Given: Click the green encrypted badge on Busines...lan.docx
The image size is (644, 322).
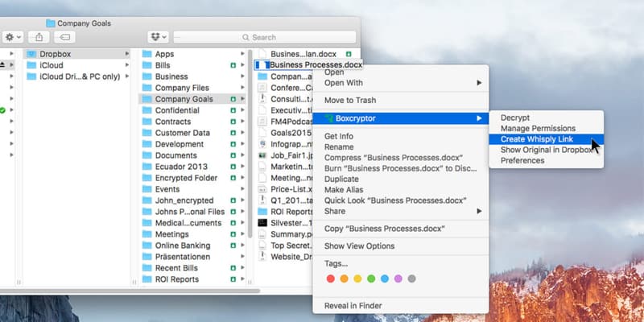Looking at the screenshot, I should click(349, 54).
